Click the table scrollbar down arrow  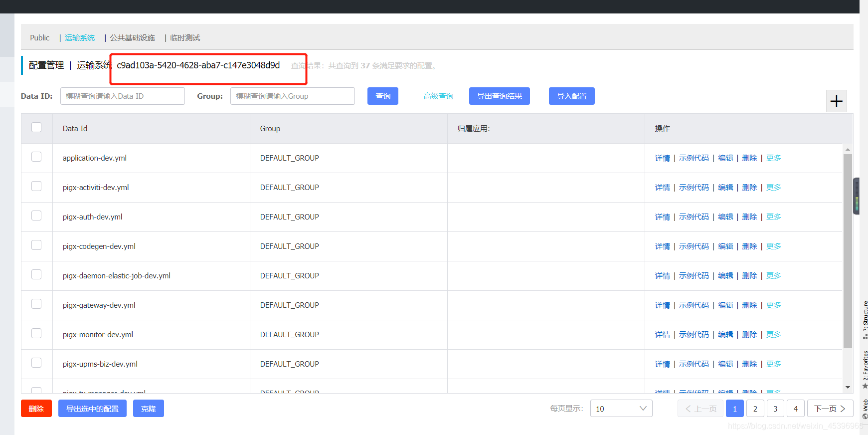click(848, 387)
